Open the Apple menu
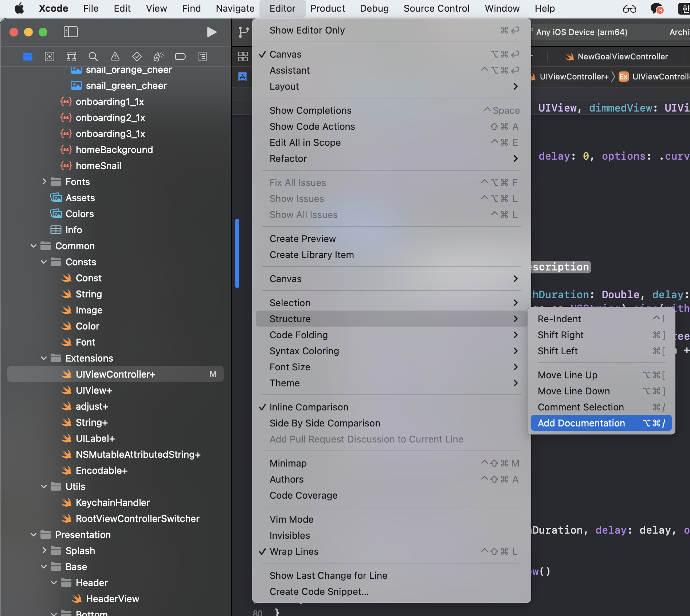This screenshot has height=616, width=690. (19, 8)
